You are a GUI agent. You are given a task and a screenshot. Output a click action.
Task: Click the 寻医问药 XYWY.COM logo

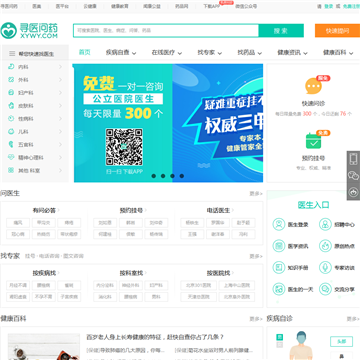tap(29, 30)
